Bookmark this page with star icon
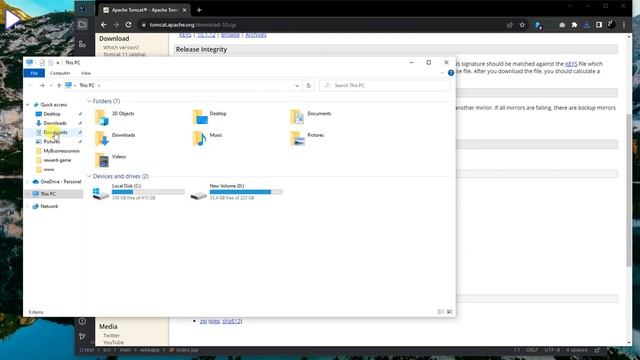The height and width of the screenshot is (360, 640). [x=522, y=25]
